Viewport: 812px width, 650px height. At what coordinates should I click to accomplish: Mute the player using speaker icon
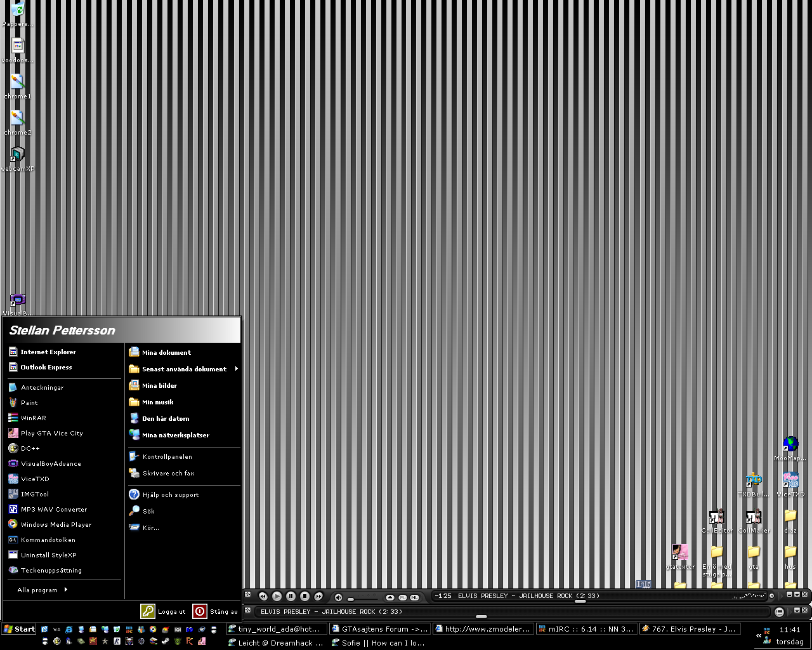coord(338,597)
